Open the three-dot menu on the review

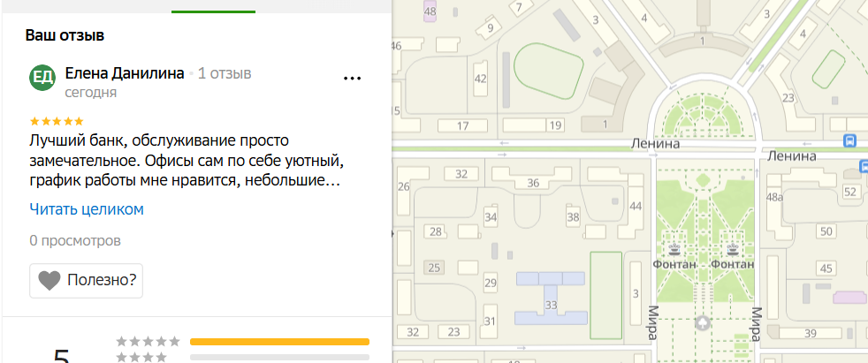pos(353,79)
